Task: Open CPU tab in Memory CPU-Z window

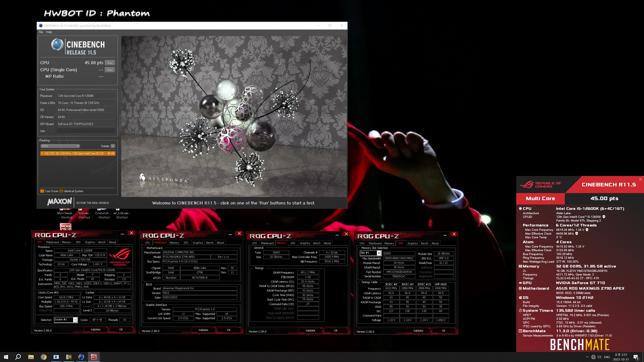Action: (254, 243)
